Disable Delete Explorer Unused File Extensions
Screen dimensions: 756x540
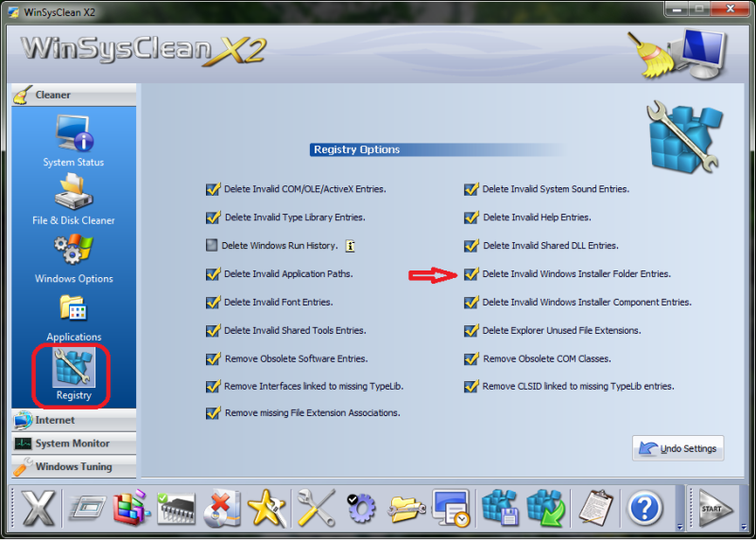471,331
